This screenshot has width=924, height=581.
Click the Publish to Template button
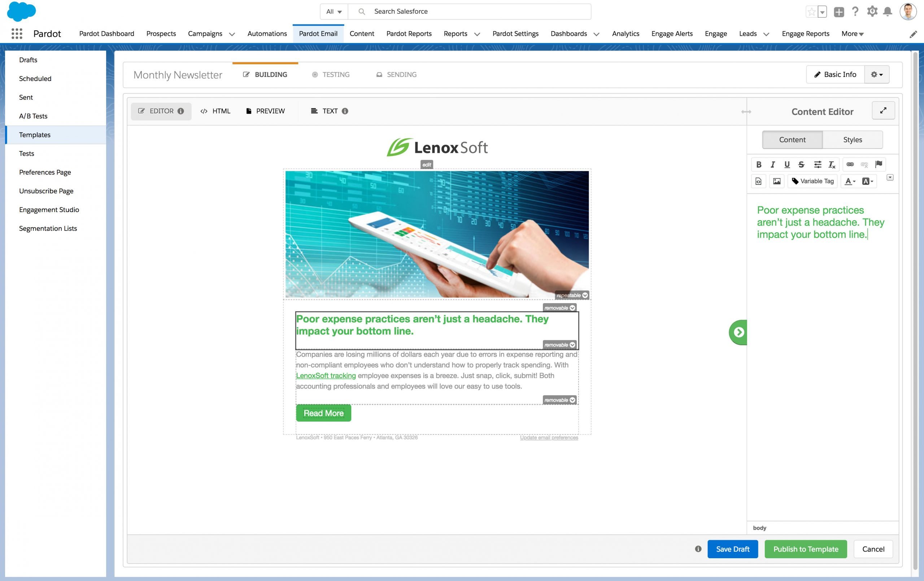806,549
